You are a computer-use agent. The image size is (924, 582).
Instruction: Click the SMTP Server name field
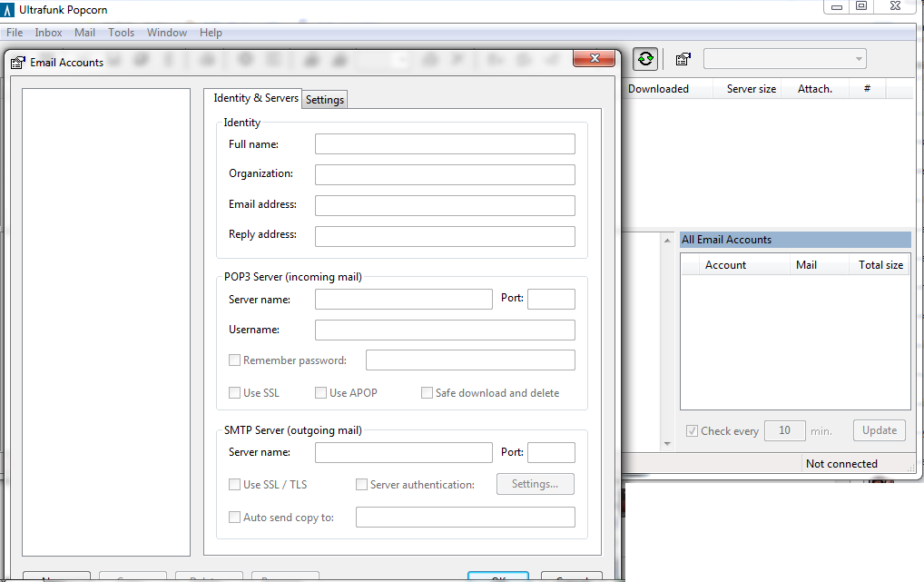pyautogui.click(x=404, y=452)
